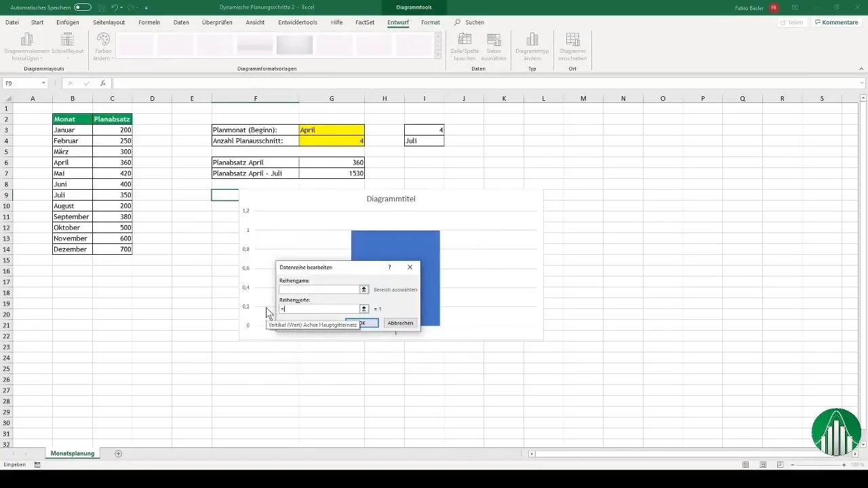This screenshot has height=488, width=868.
Task: Collapse the ribbon with the chevron
Action: point(860,68)
